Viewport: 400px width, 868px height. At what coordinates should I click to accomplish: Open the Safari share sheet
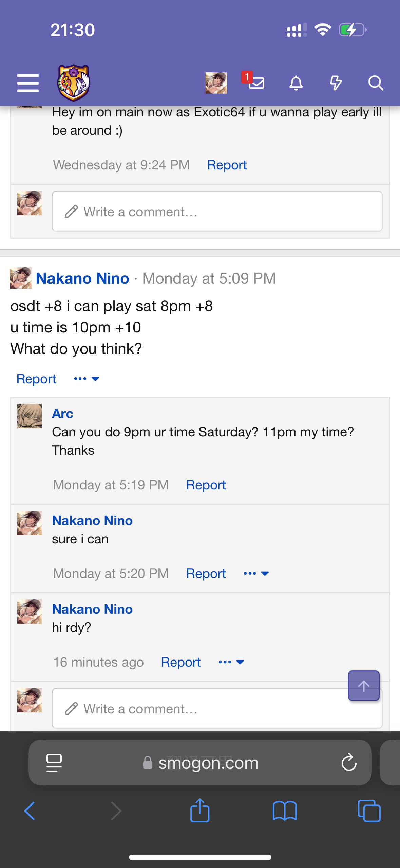point(200,810)
